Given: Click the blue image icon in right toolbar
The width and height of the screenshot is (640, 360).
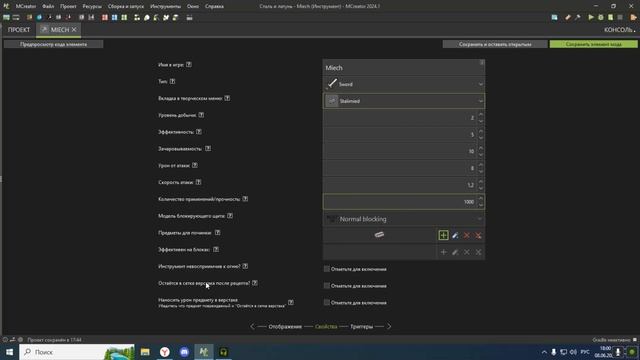Looking at the screenshot, I should coord(554,18).
